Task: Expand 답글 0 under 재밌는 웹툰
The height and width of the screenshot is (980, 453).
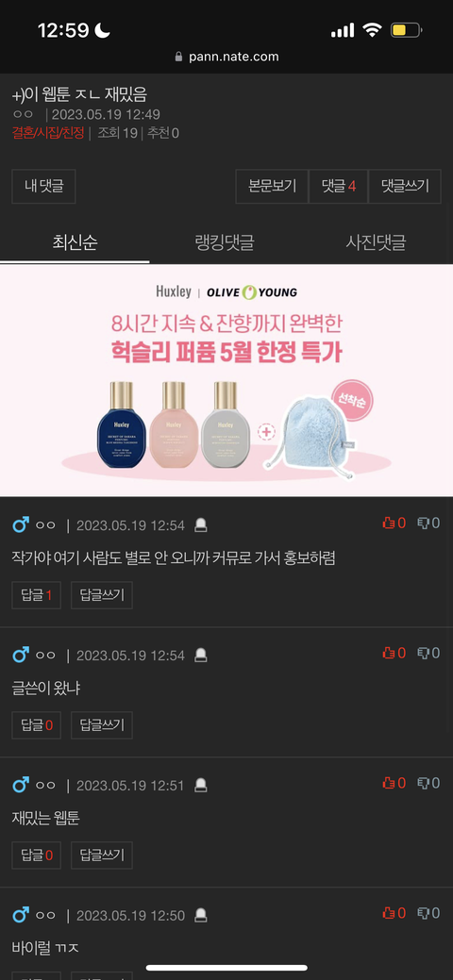Action: click(36, 855)
